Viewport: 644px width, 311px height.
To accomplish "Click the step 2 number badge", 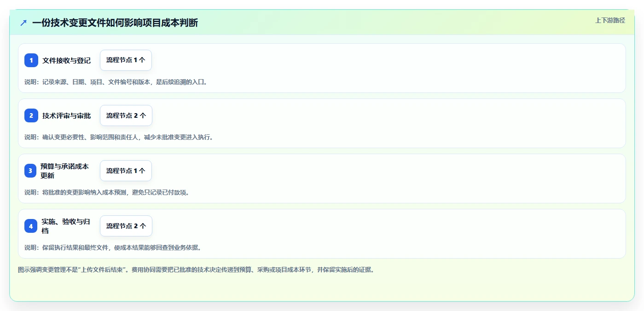I will [31, 115].
